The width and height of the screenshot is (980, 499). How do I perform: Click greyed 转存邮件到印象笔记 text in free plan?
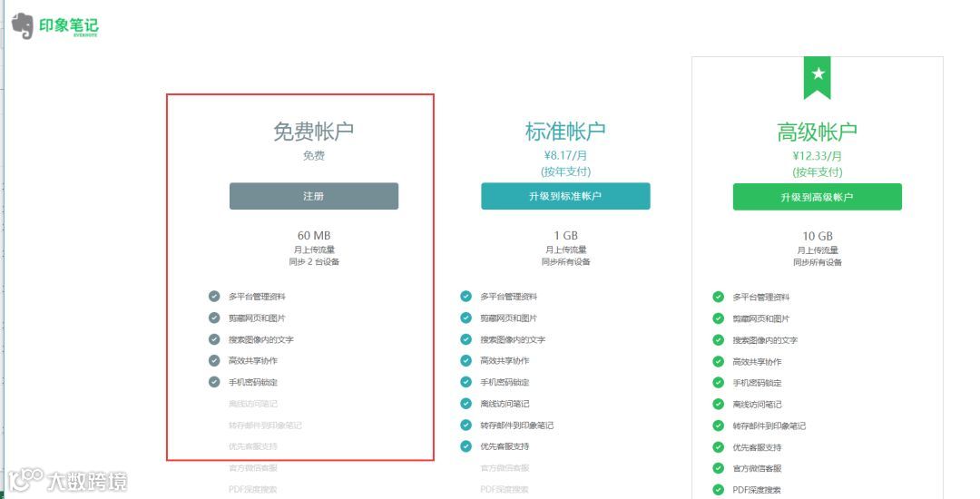[265, 426]
